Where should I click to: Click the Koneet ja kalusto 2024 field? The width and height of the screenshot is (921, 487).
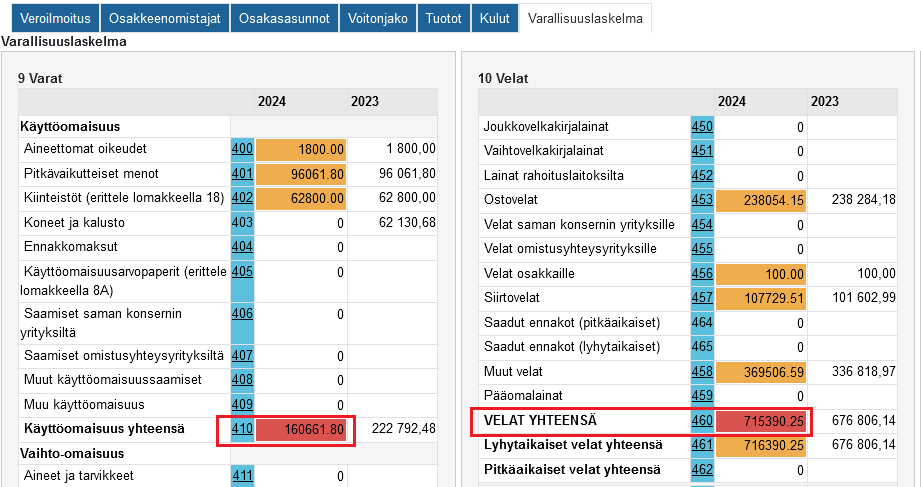pyautogui.click(x=301, y=223)
